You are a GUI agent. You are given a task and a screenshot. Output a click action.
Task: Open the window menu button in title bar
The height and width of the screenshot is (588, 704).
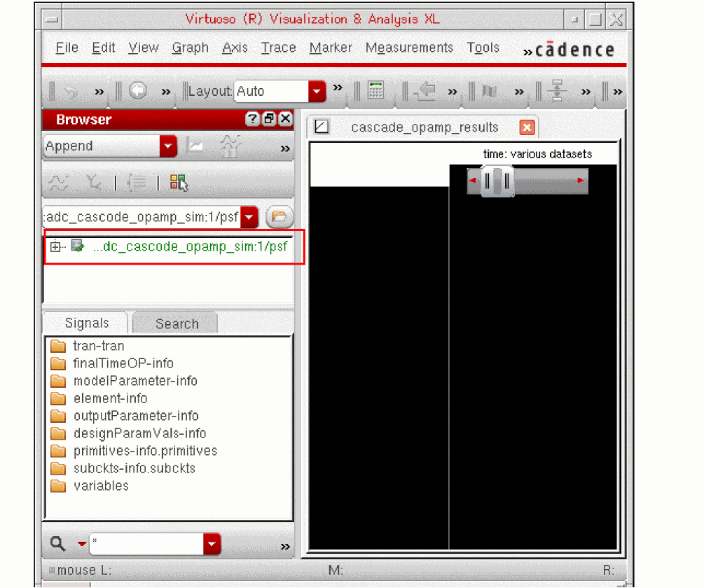coord(52,20)
